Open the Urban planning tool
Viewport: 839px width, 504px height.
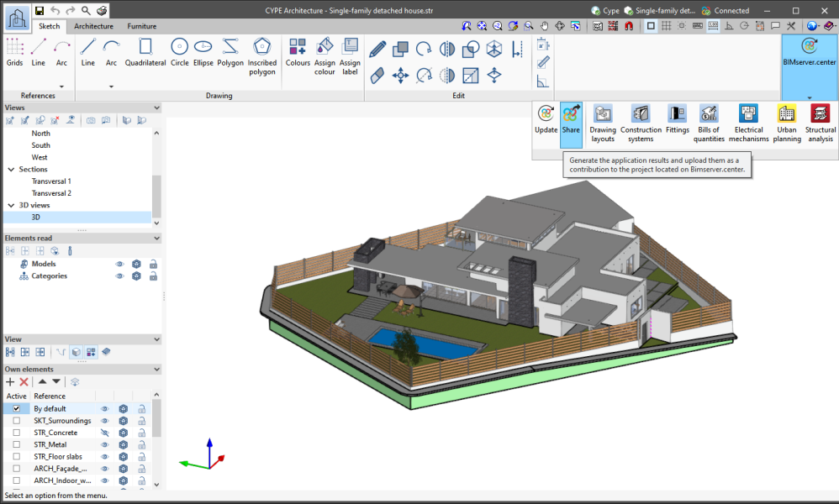pyautogui.click(x=786, y=123)
